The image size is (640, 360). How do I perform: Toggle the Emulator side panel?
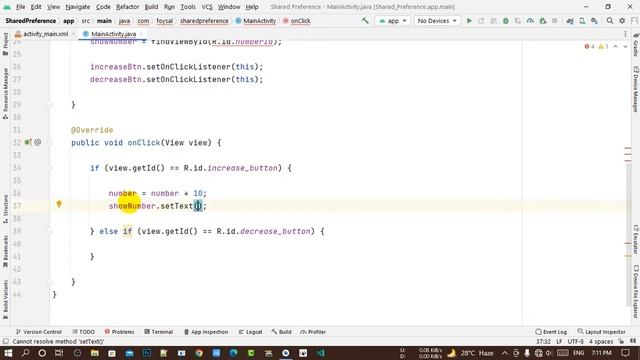636,239
